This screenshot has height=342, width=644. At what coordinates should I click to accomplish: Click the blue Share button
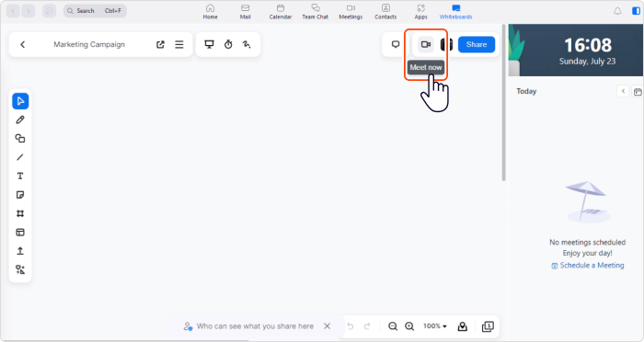pos(477,44)
